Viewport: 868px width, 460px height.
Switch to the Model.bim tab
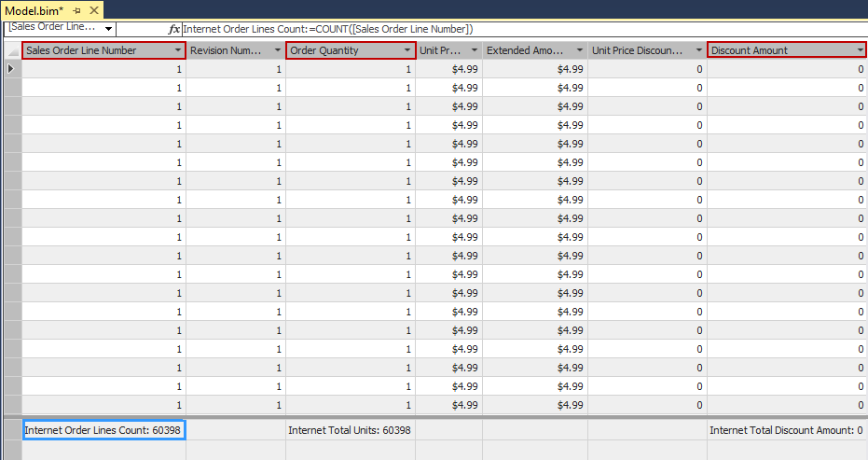pyautogui.click(x=34, y=9)
